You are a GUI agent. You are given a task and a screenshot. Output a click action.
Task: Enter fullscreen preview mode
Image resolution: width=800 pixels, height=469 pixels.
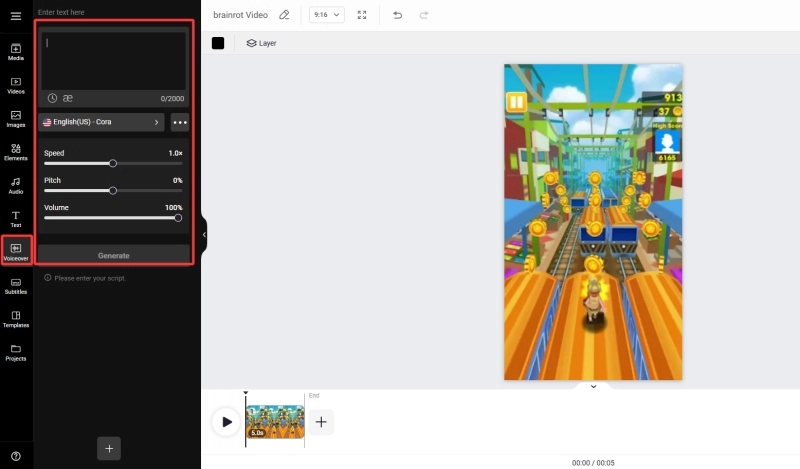point(362,15)
